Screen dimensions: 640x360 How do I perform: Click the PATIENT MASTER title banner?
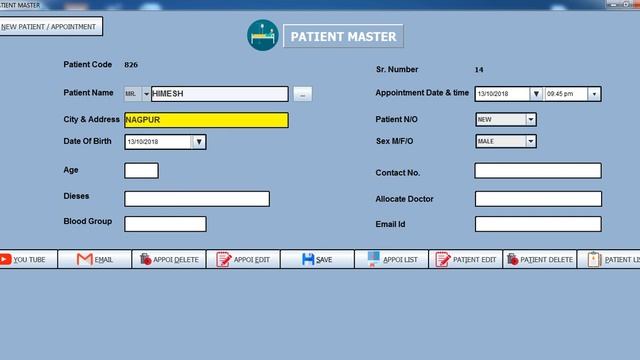[343, 36]
